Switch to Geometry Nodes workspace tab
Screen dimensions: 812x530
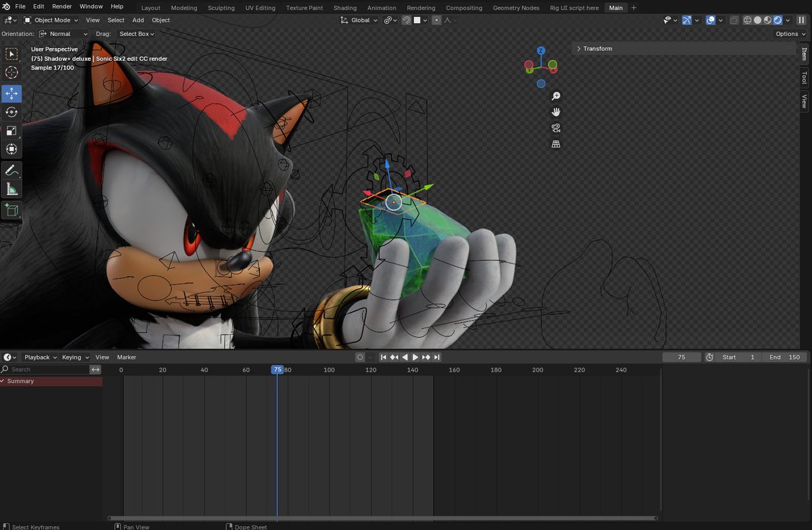[516, 8]
